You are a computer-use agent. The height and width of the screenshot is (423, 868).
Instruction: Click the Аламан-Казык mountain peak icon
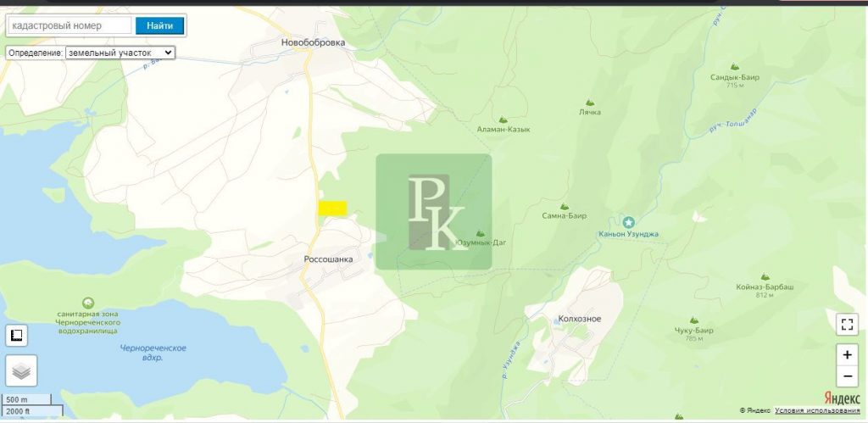(x=504, y=120)
